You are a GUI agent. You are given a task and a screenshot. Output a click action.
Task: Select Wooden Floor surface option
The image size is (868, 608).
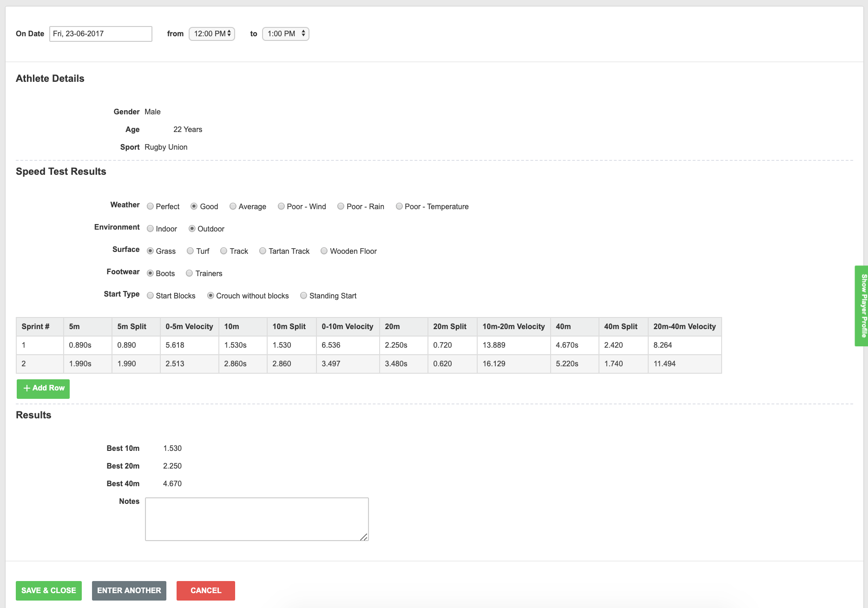(324, 251)
